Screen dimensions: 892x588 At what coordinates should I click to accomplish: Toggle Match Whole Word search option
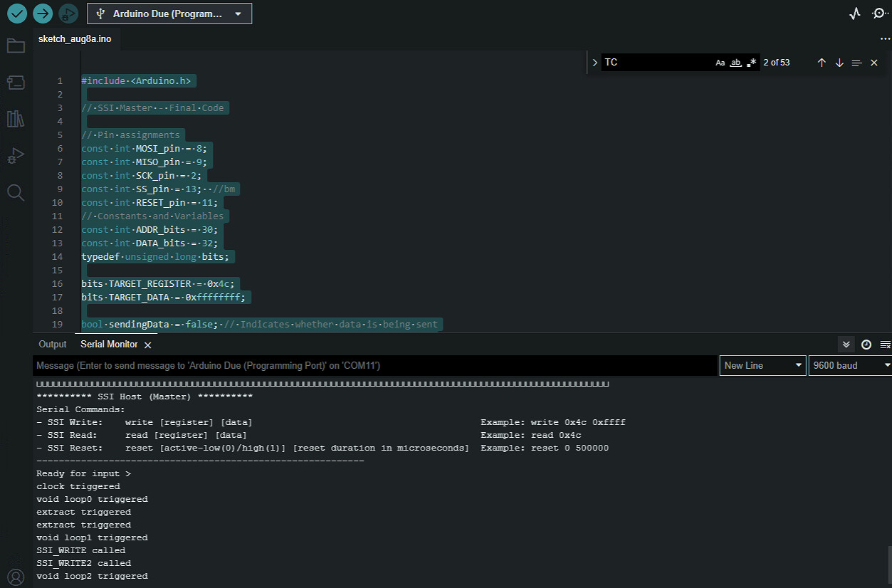[736, 63]
